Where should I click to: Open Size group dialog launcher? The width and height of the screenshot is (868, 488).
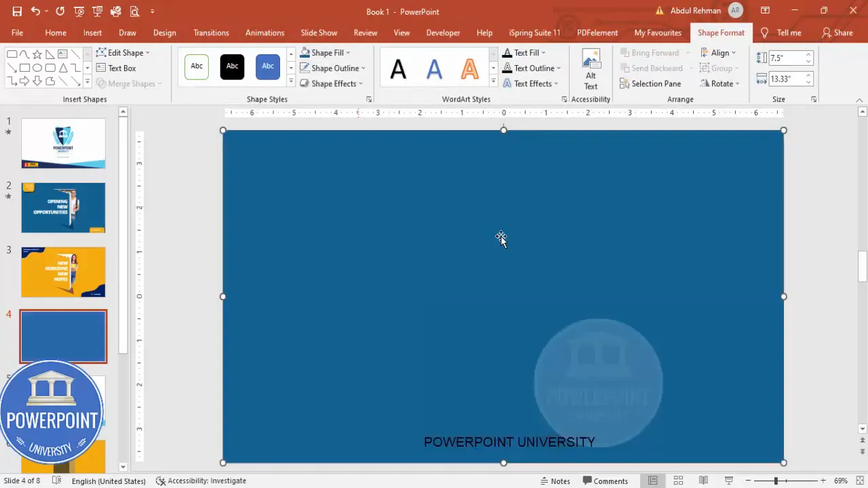point(814,100)
